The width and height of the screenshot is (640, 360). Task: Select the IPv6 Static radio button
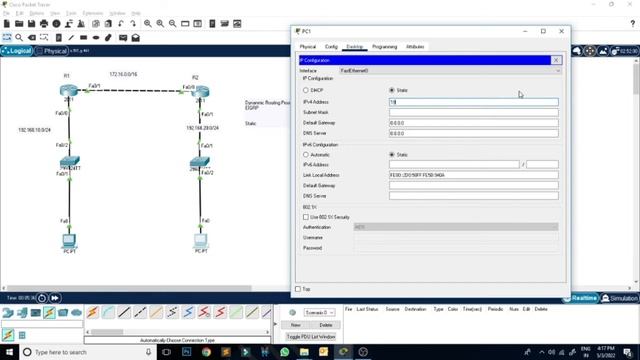tap(392, 155)
